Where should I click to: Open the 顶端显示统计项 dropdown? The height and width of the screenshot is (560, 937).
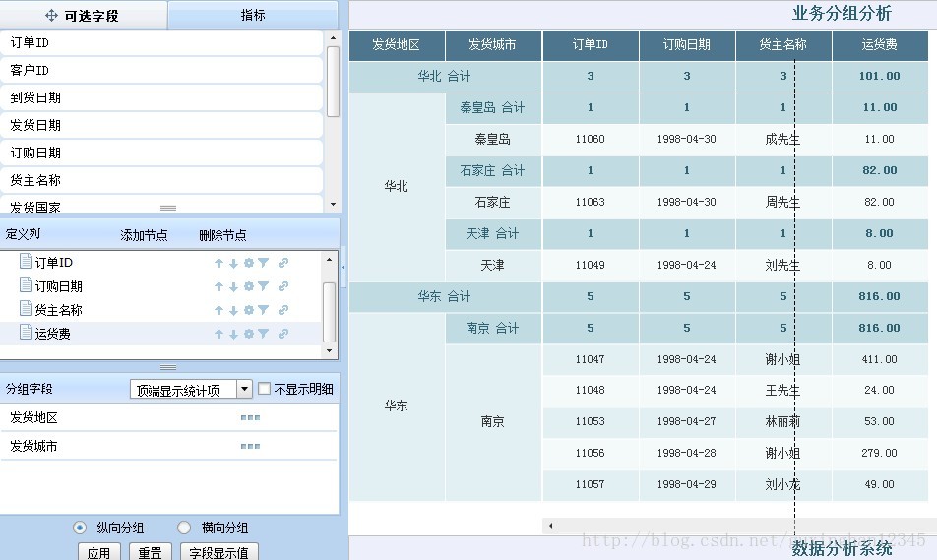pos(244,390)
